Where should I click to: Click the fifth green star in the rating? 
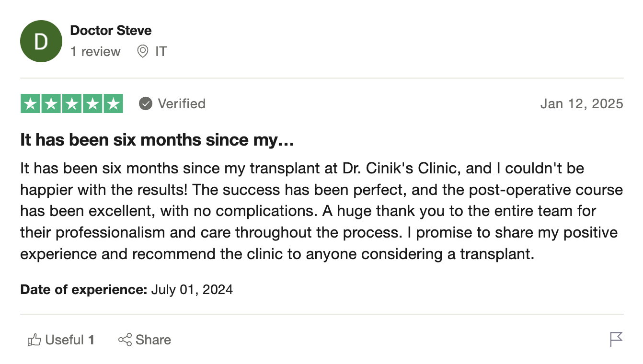tap(113, 103)
